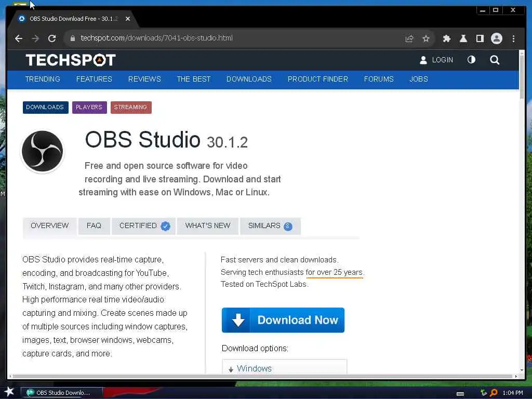This screenshot has height=399, width=532.
Task: Go back with the browser back arrow
Action: (x=19, y=38)
